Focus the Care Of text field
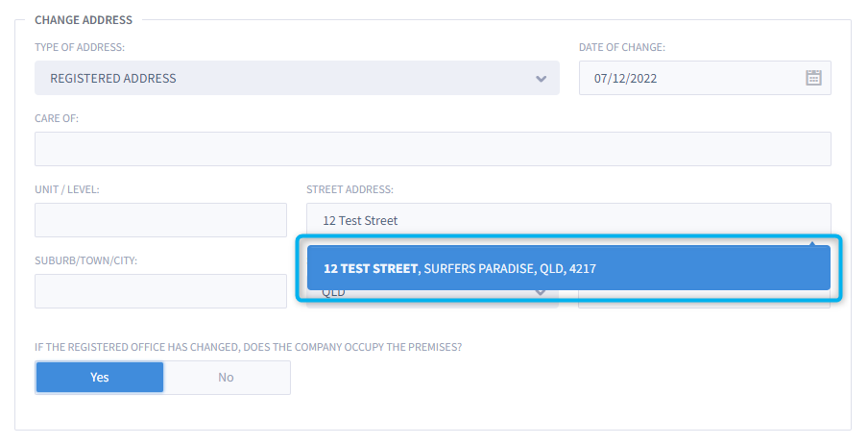Viewport: 868px width, 444px height. tap(432, 149)
